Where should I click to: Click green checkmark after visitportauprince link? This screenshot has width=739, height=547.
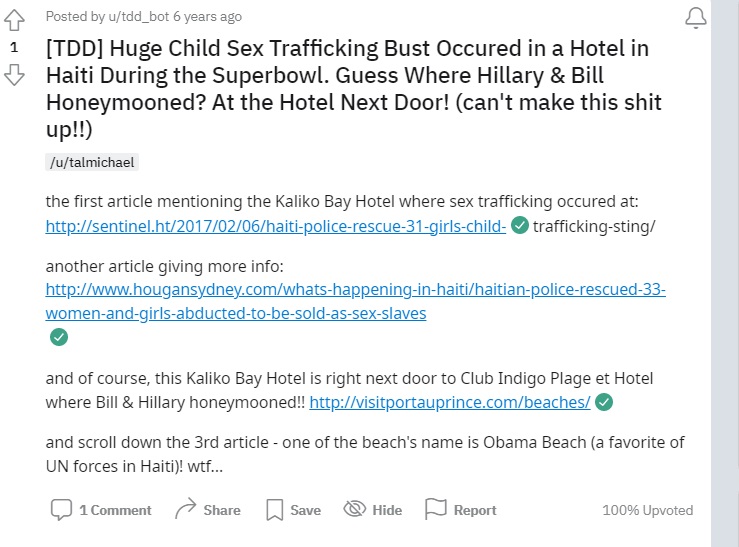[603, 402]
